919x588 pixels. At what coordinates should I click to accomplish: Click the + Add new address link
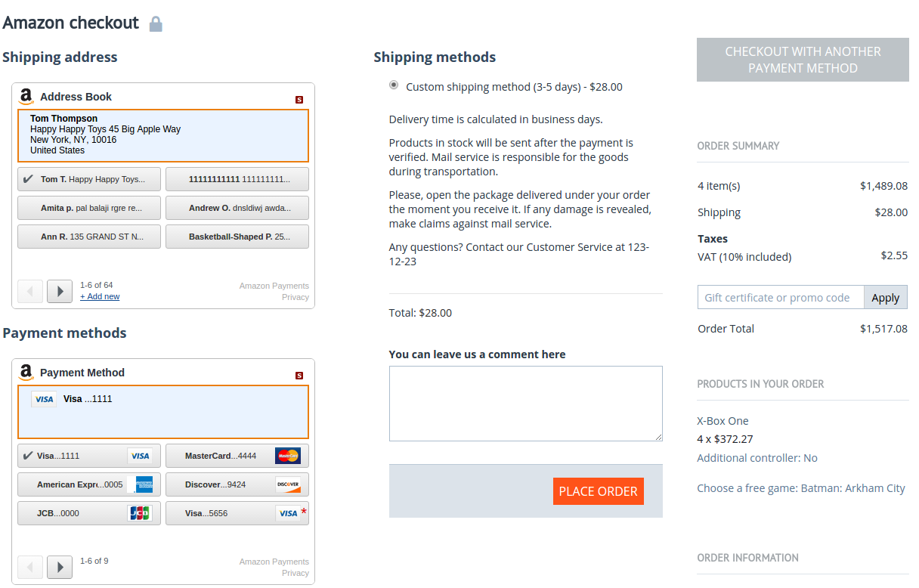point(100,296)
